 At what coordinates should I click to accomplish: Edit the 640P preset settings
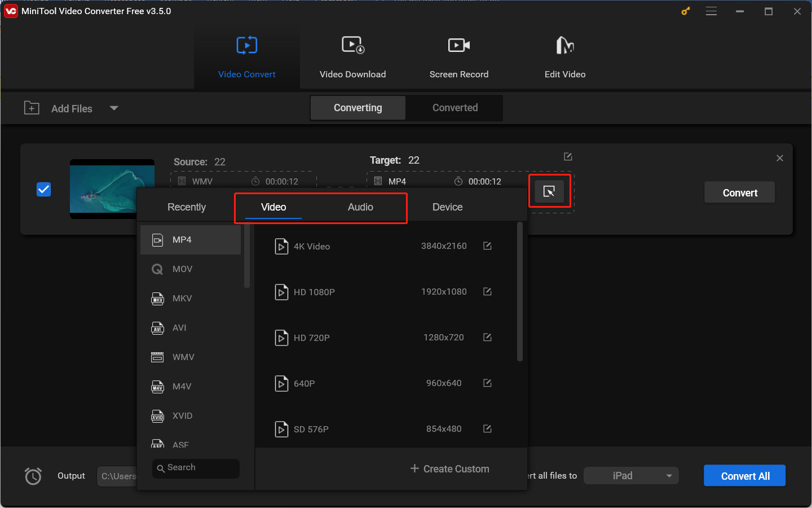(487, 383)
